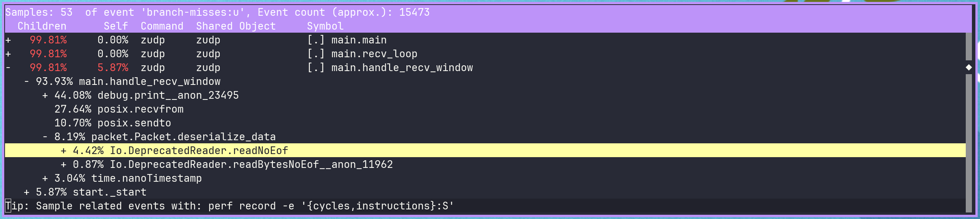The height and width of the screenshot is (219, 980).
Task: Expand time.nanoTimestamp callchain entry
Action: point(45,178)
